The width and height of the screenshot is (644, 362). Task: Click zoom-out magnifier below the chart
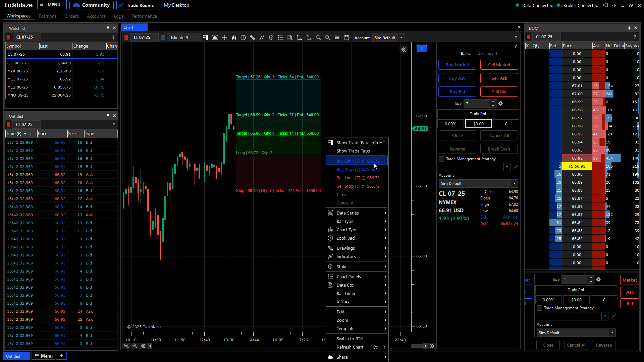point(126,346)
